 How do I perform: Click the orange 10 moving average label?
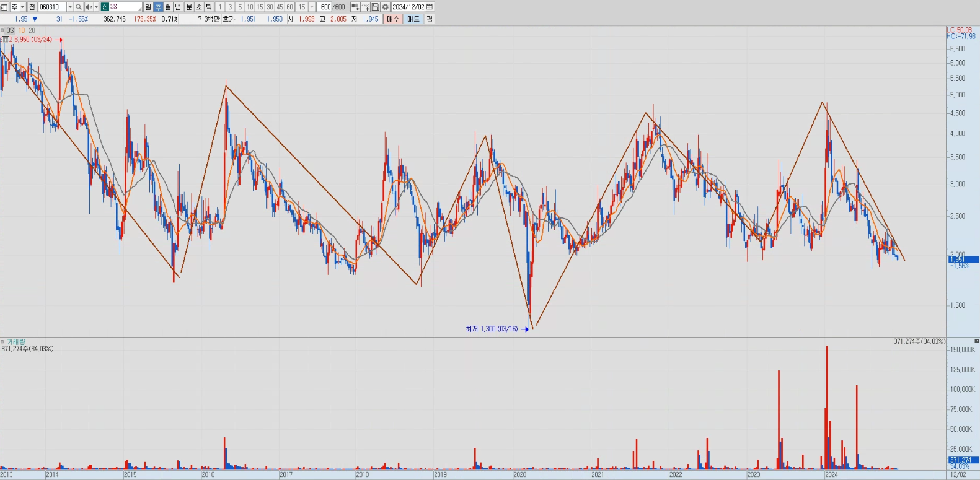coord(22,30)
